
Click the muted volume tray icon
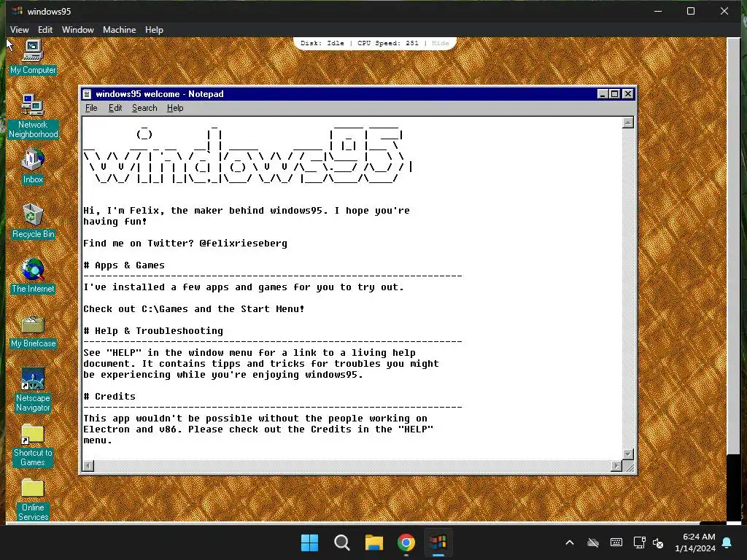[658, 542]
